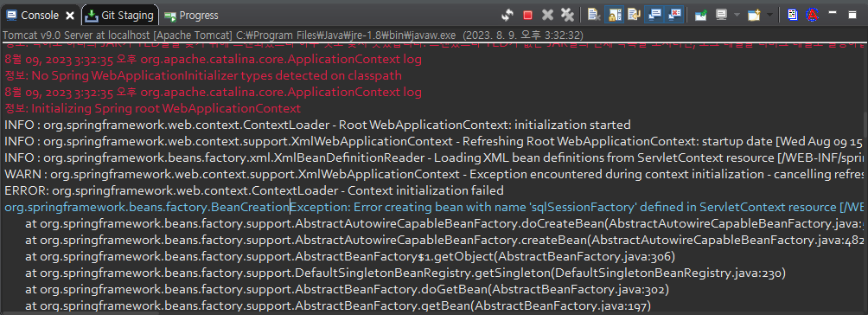Pin the current console
Viewport: 868px width, 315px height.
coord(701,15)
